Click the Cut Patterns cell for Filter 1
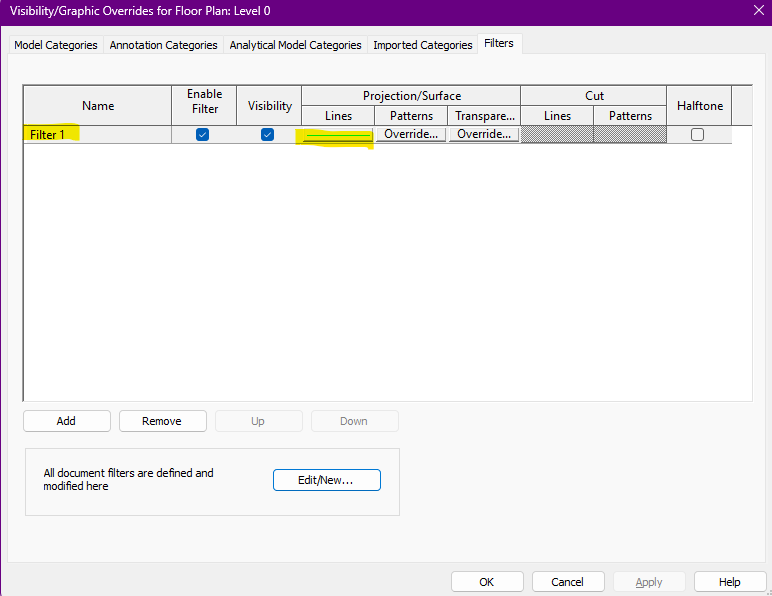This screenshot has width=772, height=596. tap(630, 134)
